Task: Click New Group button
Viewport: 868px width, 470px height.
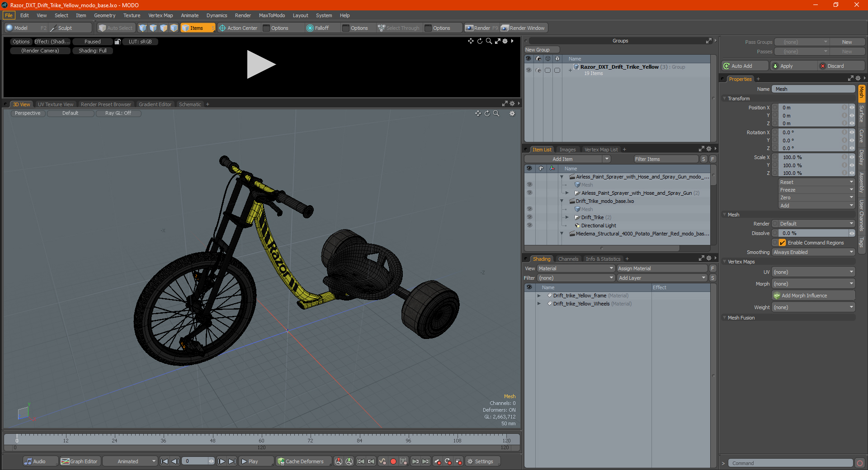Action: 542,50
